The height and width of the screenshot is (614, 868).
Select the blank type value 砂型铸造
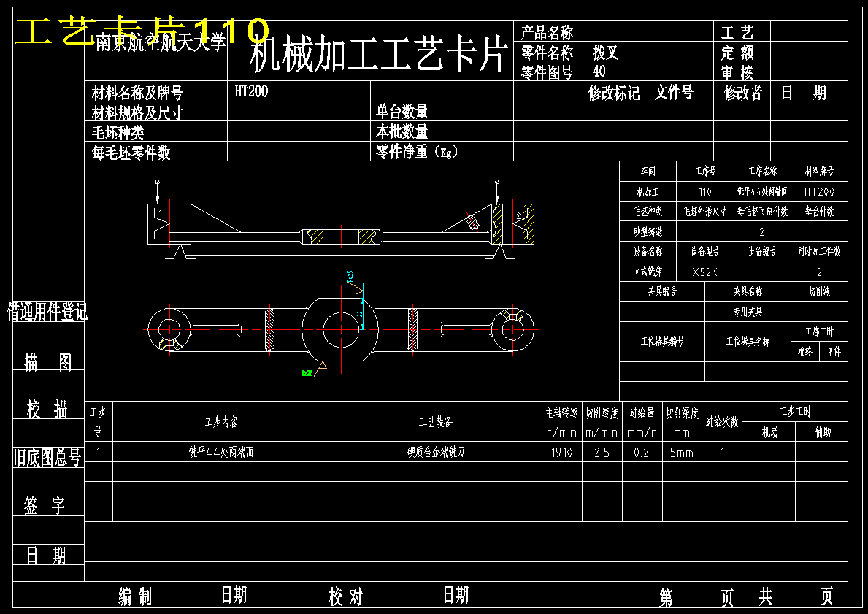[x=648, y=231]
